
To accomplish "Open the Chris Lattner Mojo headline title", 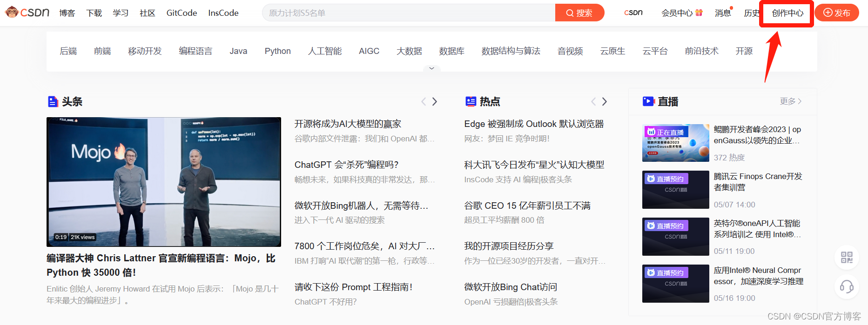I will pos(161,265).
